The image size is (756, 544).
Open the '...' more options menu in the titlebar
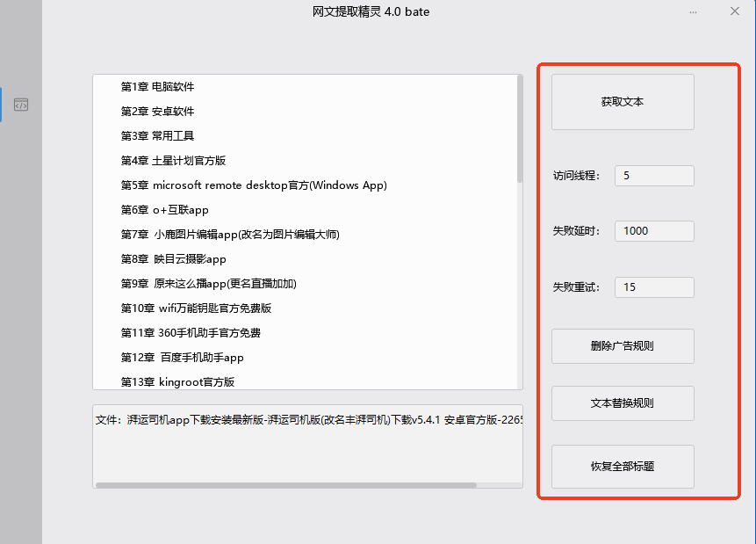coord(693,11)
